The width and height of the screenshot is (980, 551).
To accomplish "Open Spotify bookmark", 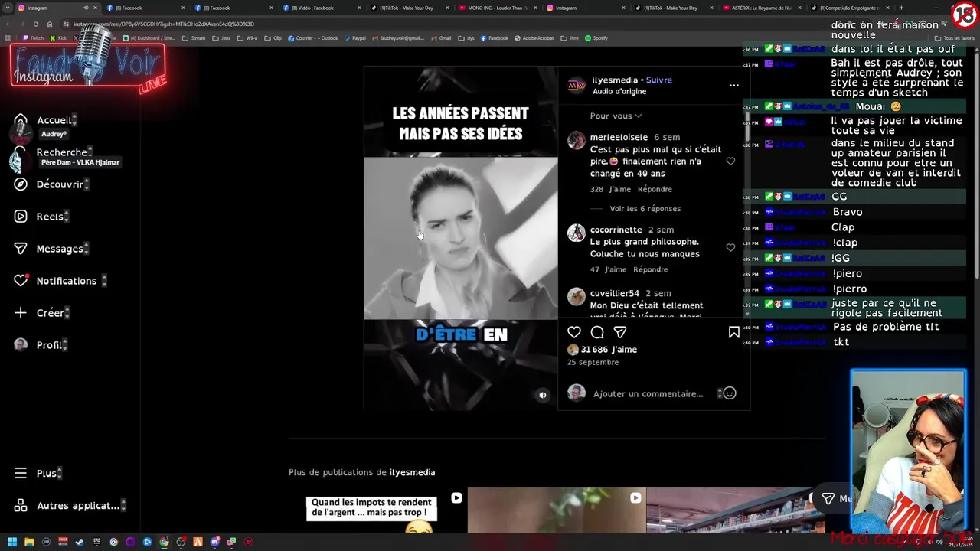I will point(596,38).
